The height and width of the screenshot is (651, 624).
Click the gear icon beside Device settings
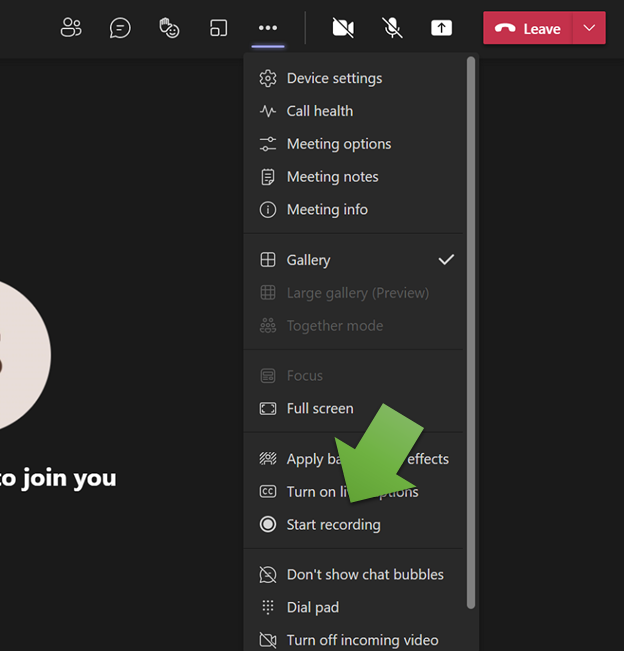click(268, 78)
